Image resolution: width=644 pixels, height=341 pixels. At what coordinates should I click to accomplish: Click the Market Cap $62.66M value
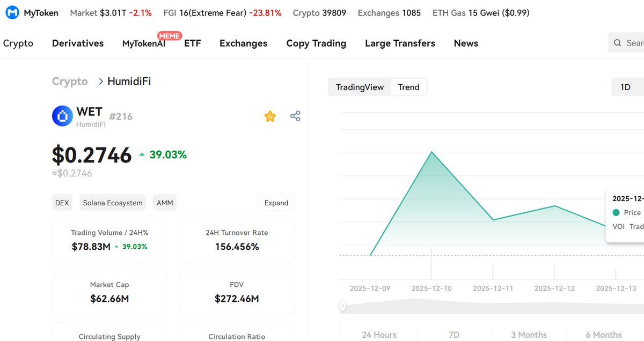pos(109,299)
